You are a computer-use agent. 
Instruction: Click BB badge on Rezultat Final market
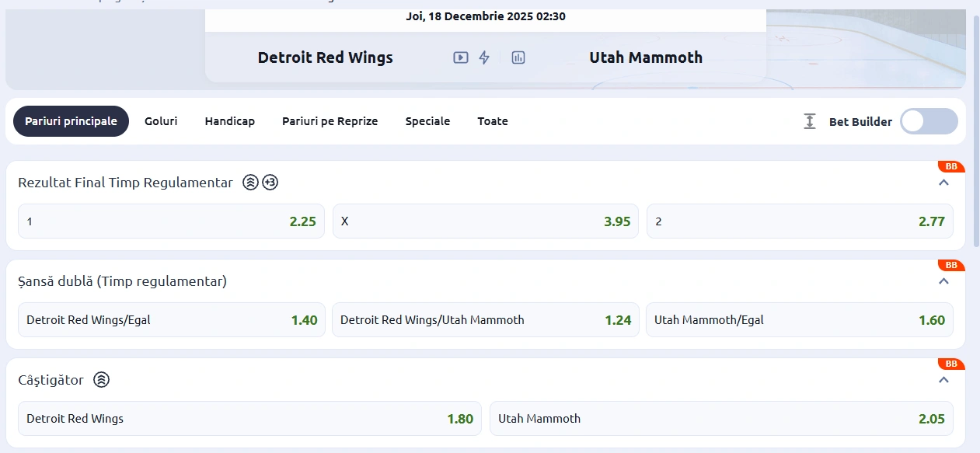coord(951,166)
